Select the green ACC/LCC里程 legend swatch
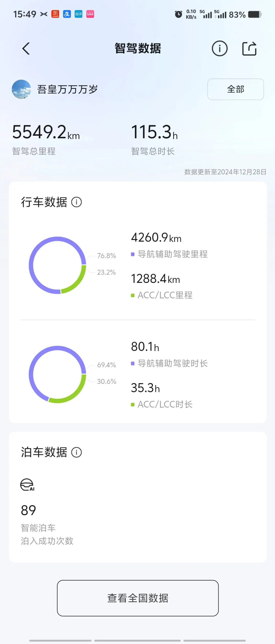This screenshot has height=644, width=275. (x=133, y=295)
